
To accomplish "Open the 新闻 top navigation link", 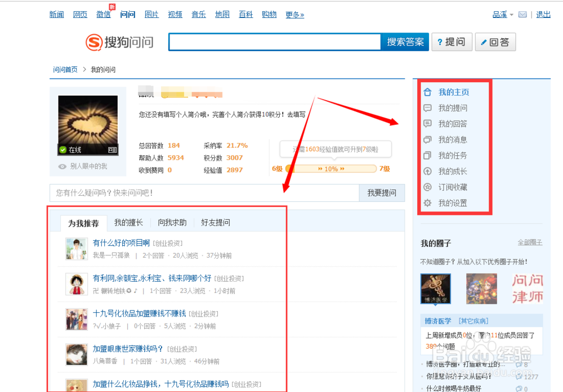I will [x=57, y=15].
